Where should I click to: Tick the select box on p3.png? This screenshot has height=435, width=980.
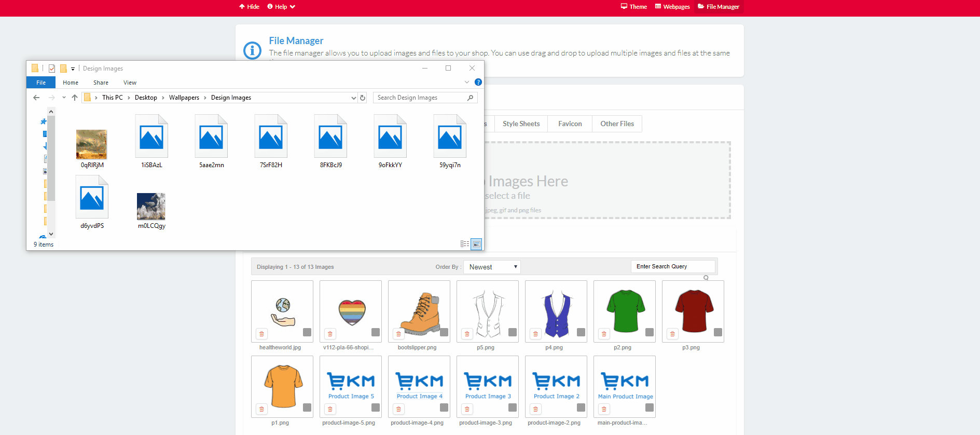point(718,332)
